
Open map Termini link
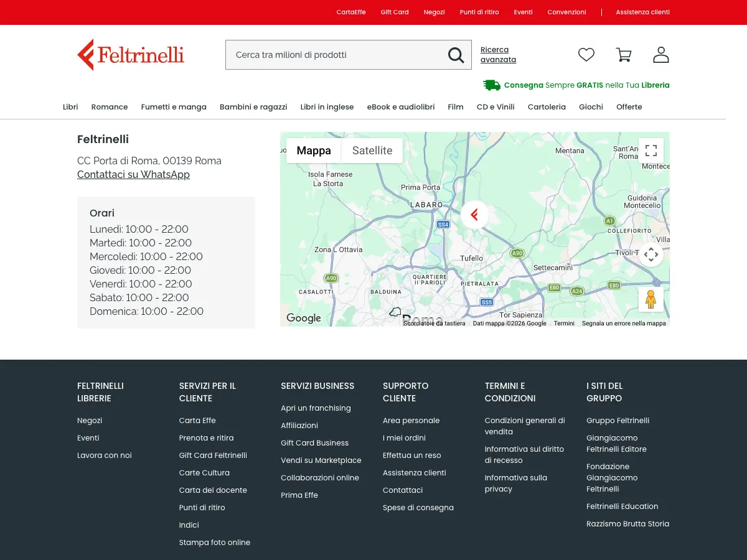[x=564, y=324]
